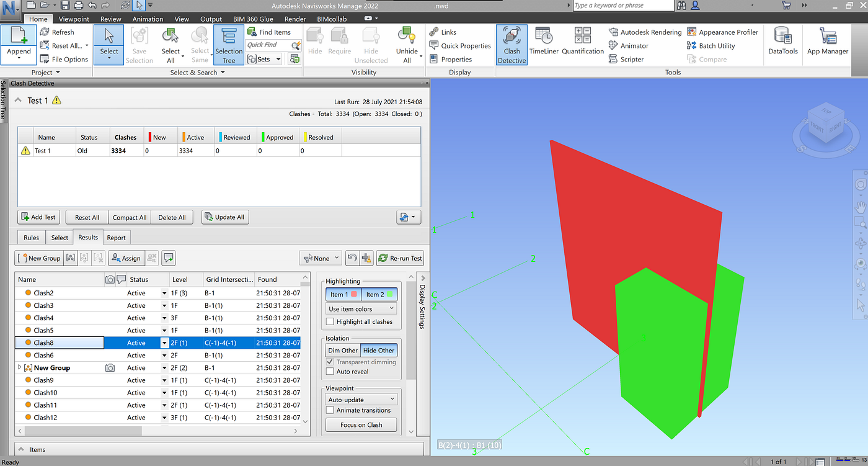
Task: Switch to the Report tab
Action: [x=116, y=238]
